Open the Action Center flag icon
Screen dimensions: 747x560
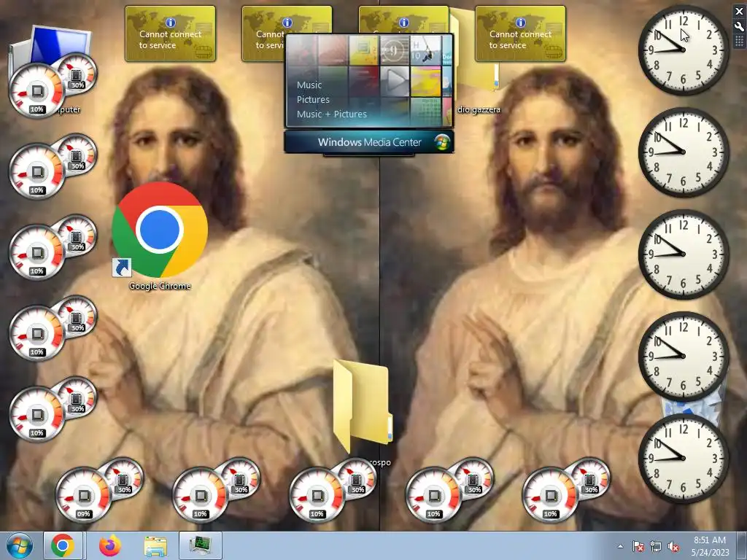tap(638, 547)
